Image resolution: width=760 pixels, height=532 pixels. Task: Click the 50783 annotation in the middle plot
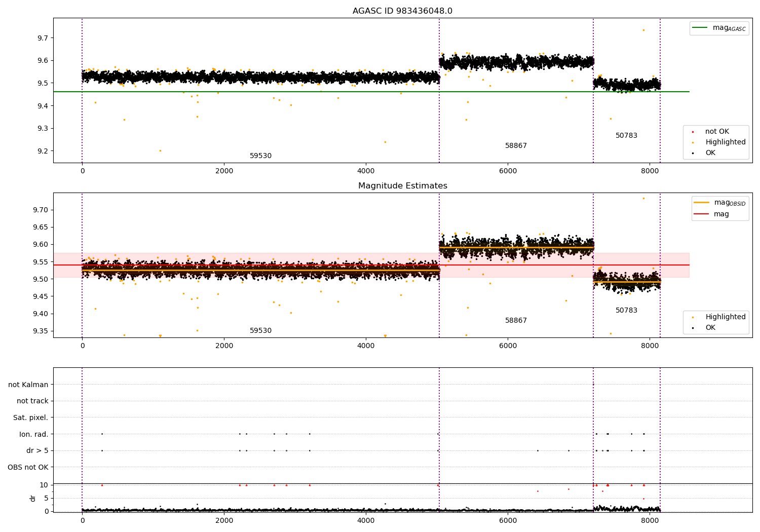pyautogui.click(x=626, y=311)
